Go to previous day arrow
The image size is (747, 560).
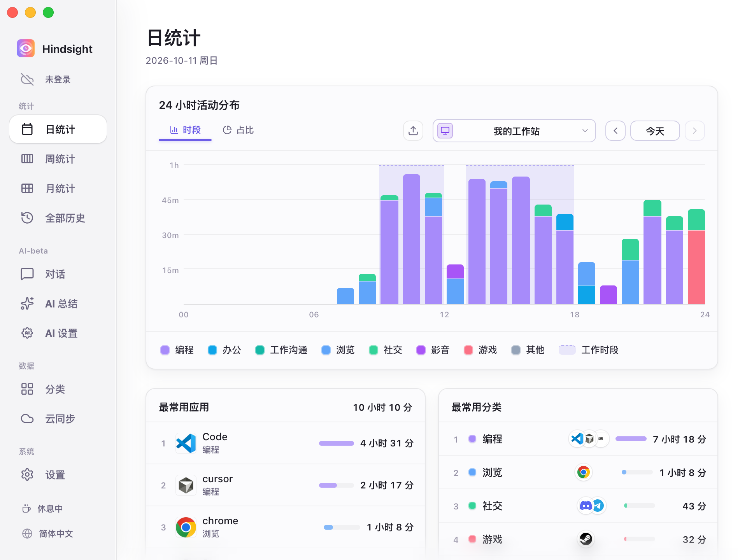click(x=615, y=131)
